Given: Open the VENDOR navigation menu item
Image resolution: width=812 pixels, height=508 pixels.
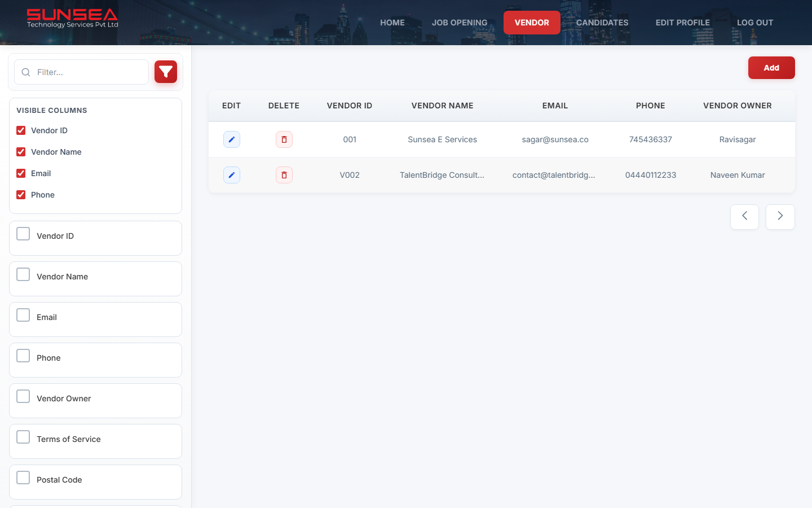Looking at the screenshot, I should (x=532, y=23).
